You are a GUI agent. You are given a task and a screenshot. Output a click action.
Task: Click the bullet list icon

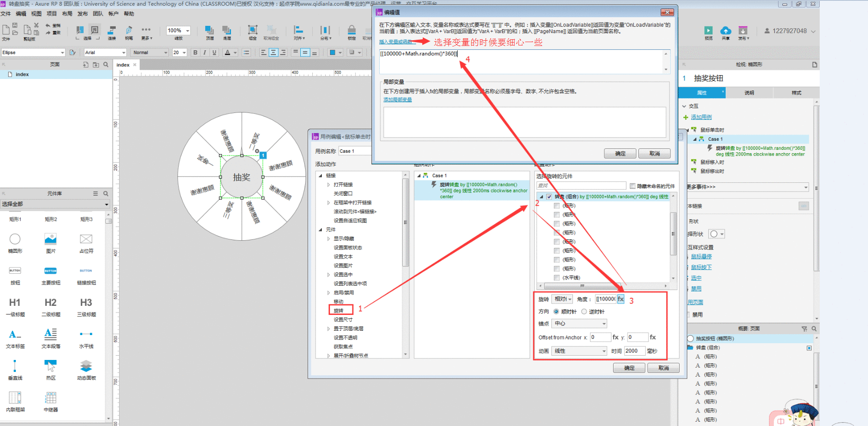(x=246, y=53)
